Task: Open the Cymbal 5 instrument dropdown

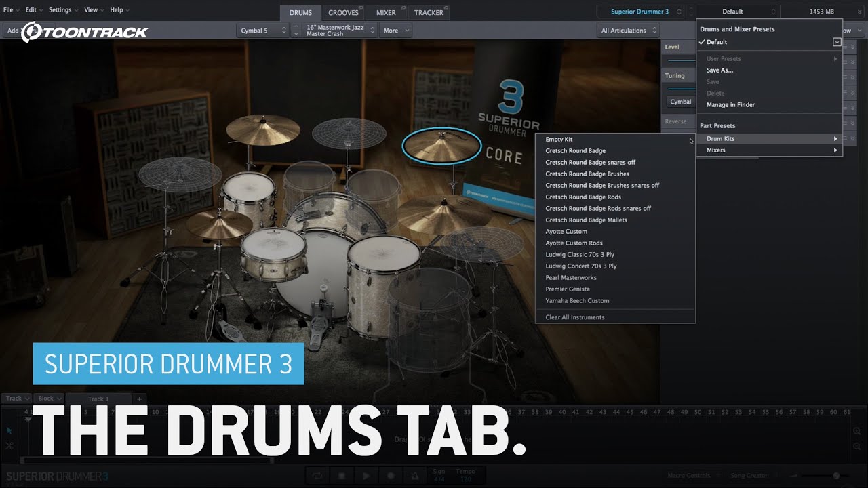Action: [x=263, y=30]
